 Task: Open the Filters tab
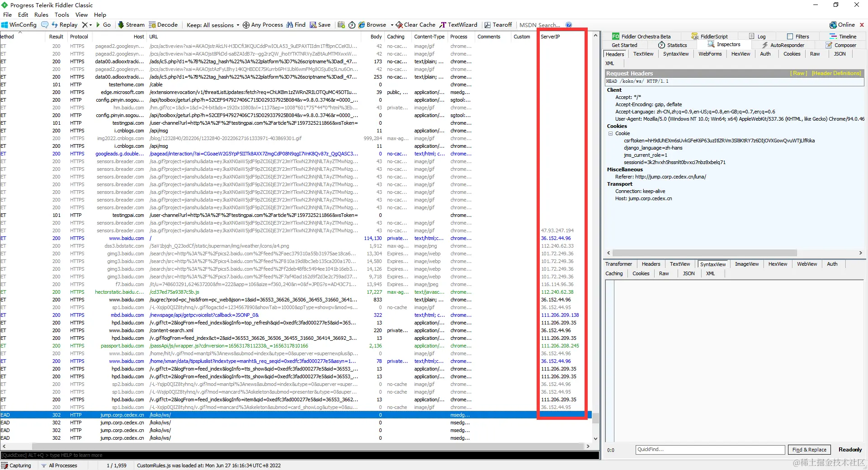click(x=798, y=37)
